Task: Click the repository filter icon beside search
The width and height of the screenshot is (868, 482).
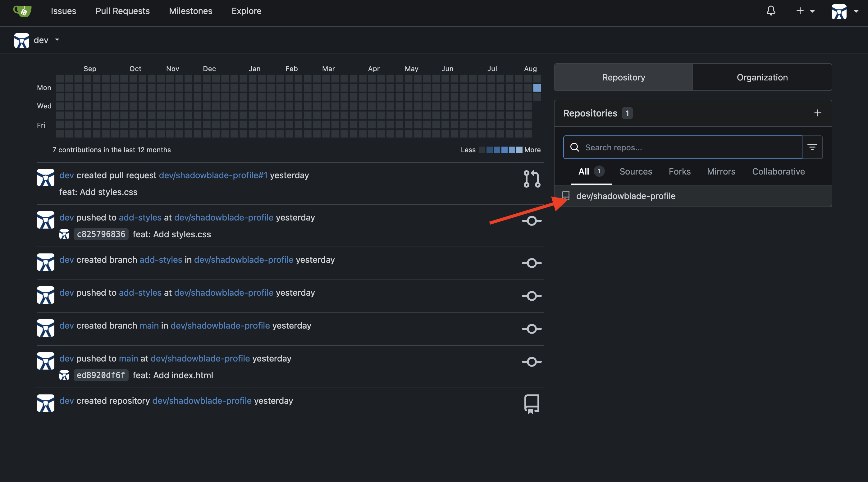Action: (x=812, y=147)
